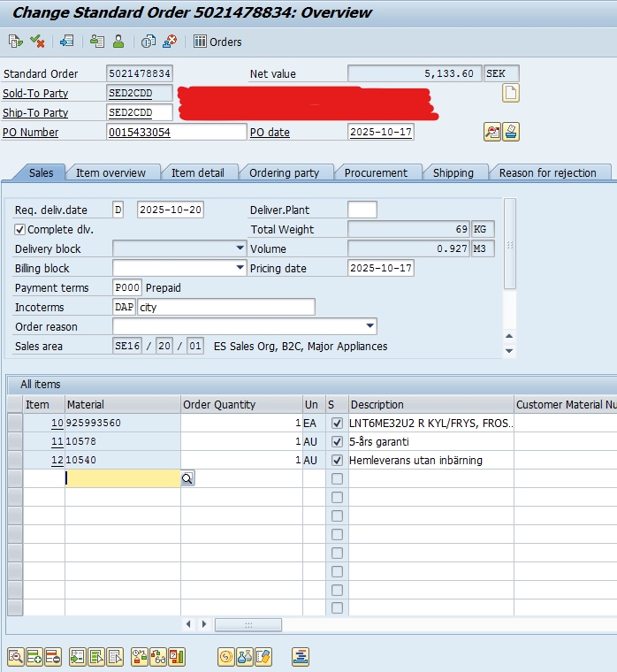Select the Sales tab
This screenshot has width=617, height=672.
click(x=42, y=172)
